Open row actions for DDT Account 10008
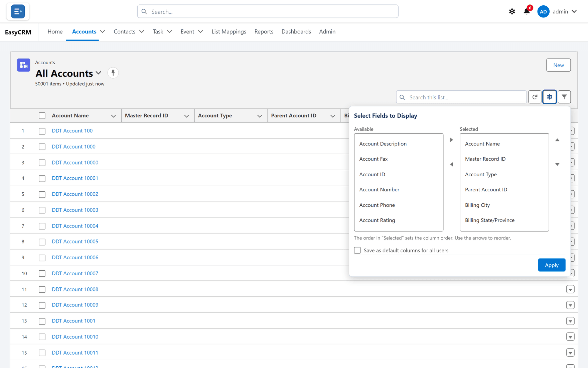The height and width of the screenshot is (368, 588). (x=570, y=289)
